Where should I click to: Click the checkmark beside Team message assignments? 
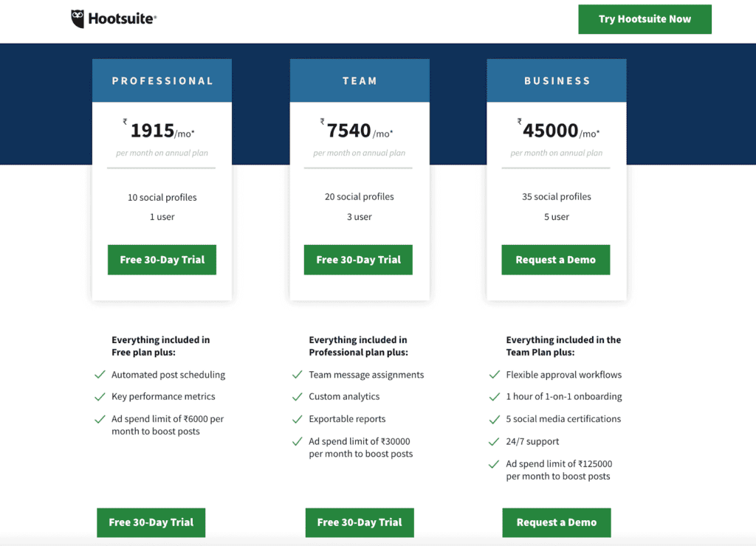tap(297, 374)
